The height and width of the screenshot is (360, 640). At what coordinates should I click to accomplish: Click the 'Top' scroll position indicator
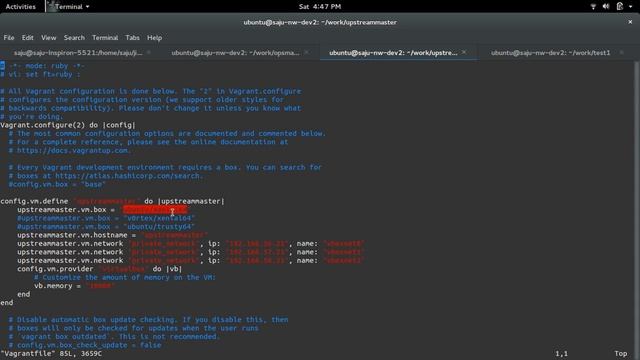click(x=620, y=353)
